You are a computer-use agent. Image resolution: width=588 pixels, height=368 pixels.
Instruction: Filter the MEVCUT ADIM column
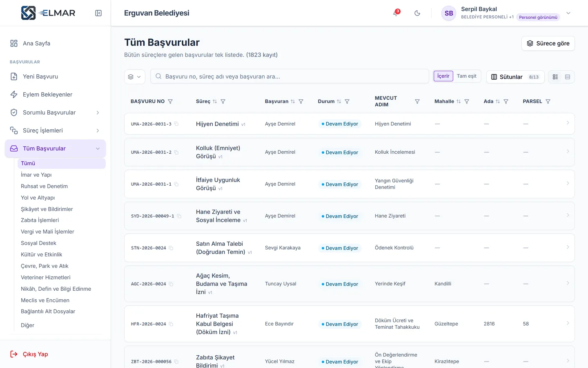(417, 101)
